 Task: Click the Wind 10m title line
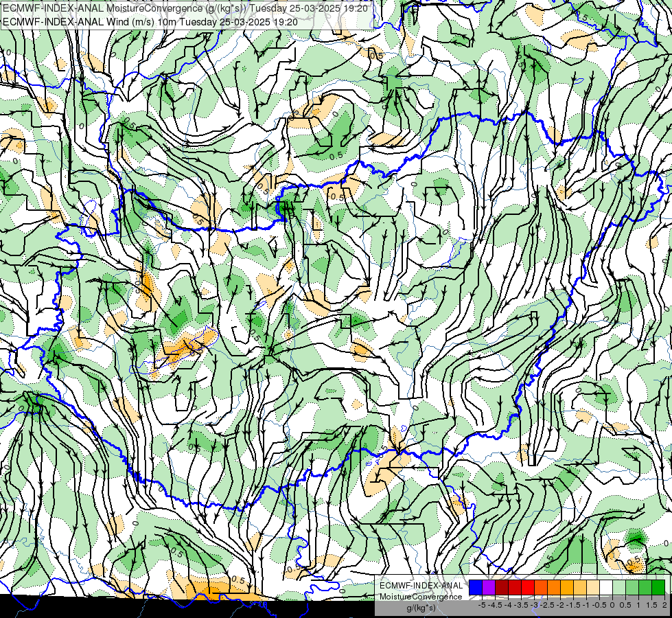click(x=150, y=22)
